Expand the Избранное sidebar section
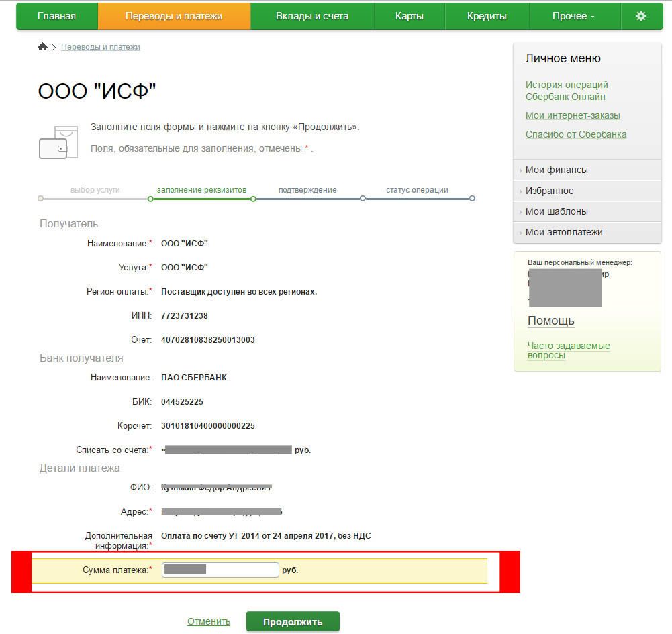This screenshot has width=672, height=634. point(549,191)
